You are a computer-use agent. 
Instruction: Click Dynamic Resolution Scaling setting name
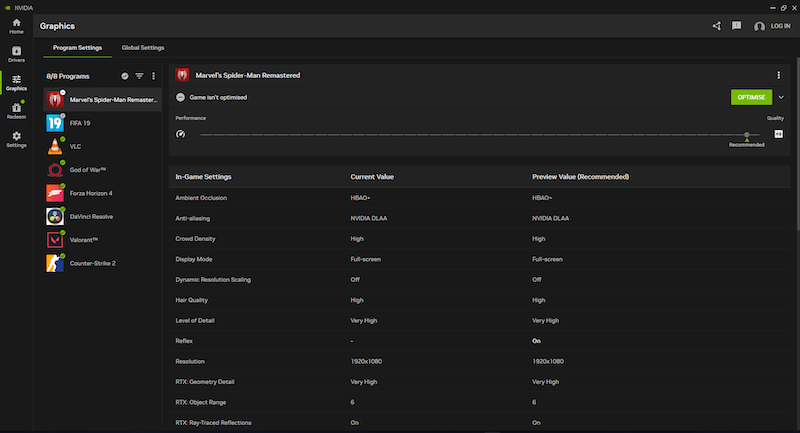(213, 279)
